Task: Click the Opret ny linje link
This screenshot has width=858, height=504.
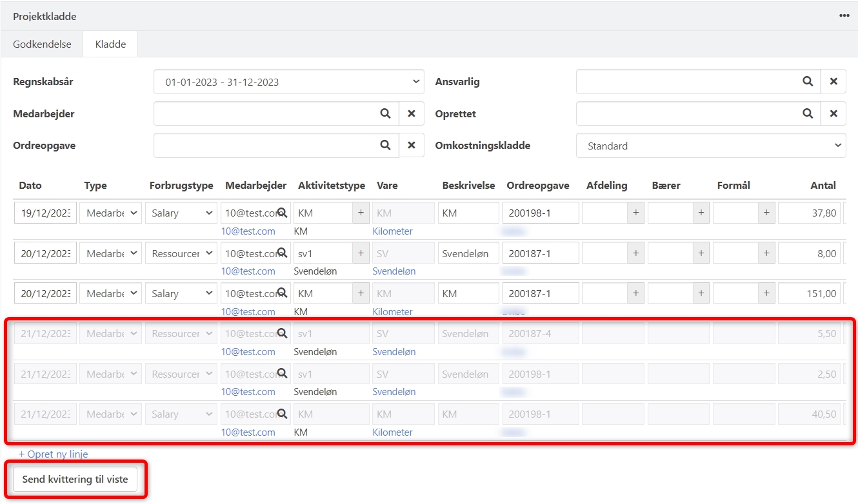Action: (54, 454)
